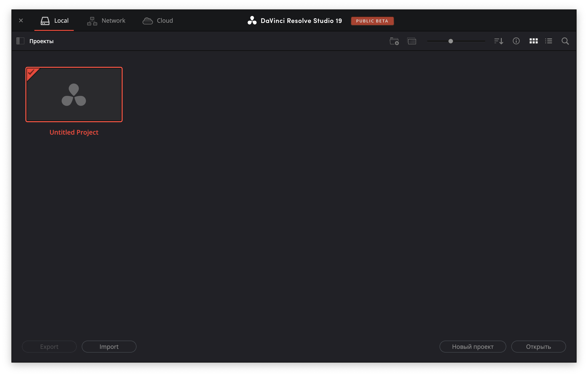Switch to list view
The width and height of the screenshot is (588, 376).
click(549, 41)
